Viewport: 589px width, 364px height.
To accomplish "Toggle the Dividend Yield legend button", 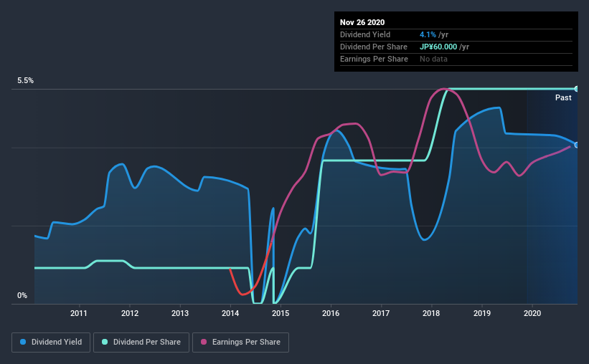I will click(51, 343).
